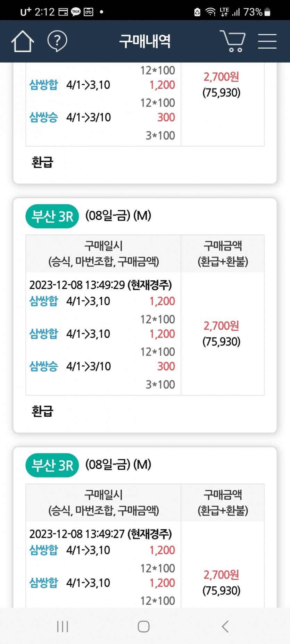
Task: Tap the Wi-Fi status icon
Action: click(210, 12)
